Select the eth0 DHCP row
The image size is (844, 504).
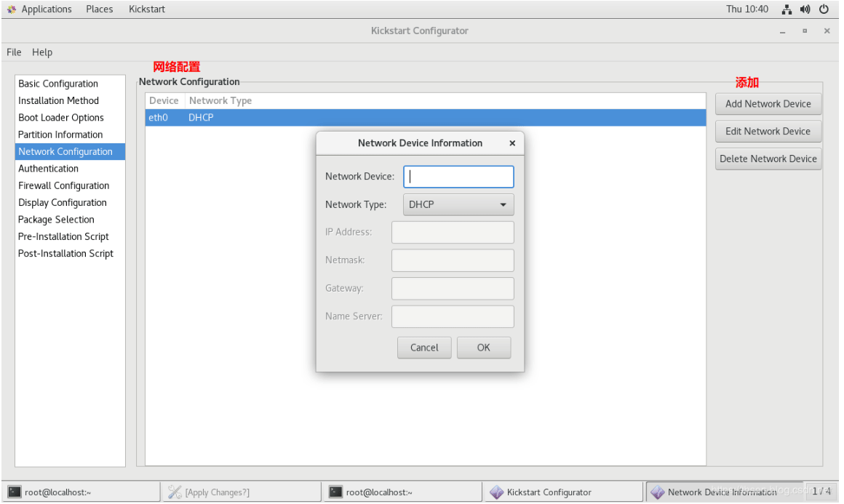point(425,117)
